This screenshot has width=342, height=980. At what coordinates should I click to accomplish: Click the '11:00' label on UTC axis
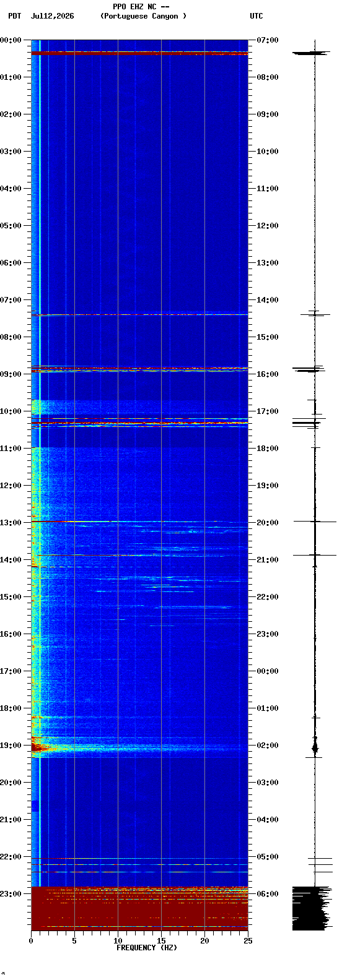(268, 189)
